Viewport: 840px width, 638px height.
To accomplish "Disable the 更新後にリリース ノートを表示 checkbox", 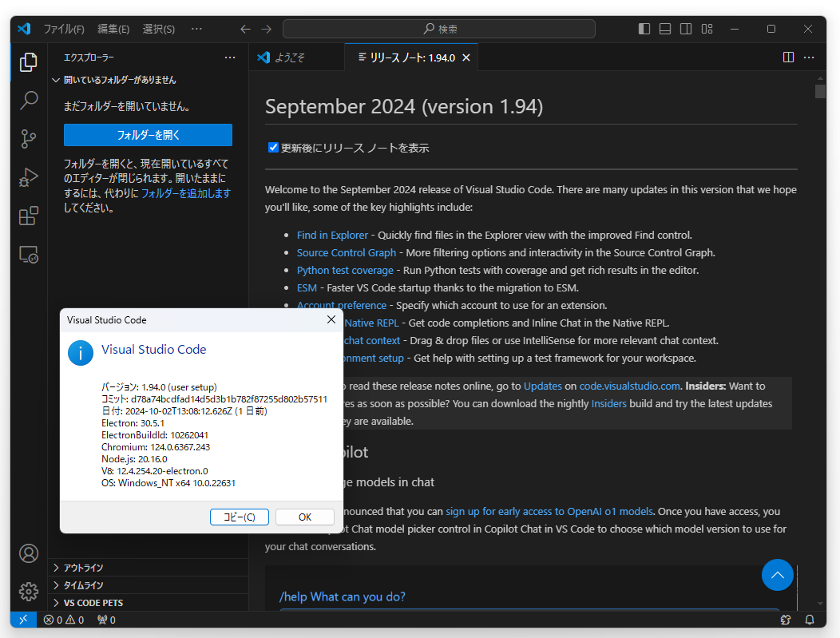I will [x=273, y=147].
